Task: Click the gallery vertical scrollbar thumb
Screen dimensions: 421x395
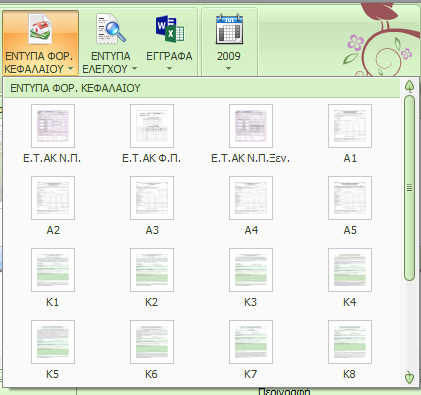Action: [x=409, y=188]
